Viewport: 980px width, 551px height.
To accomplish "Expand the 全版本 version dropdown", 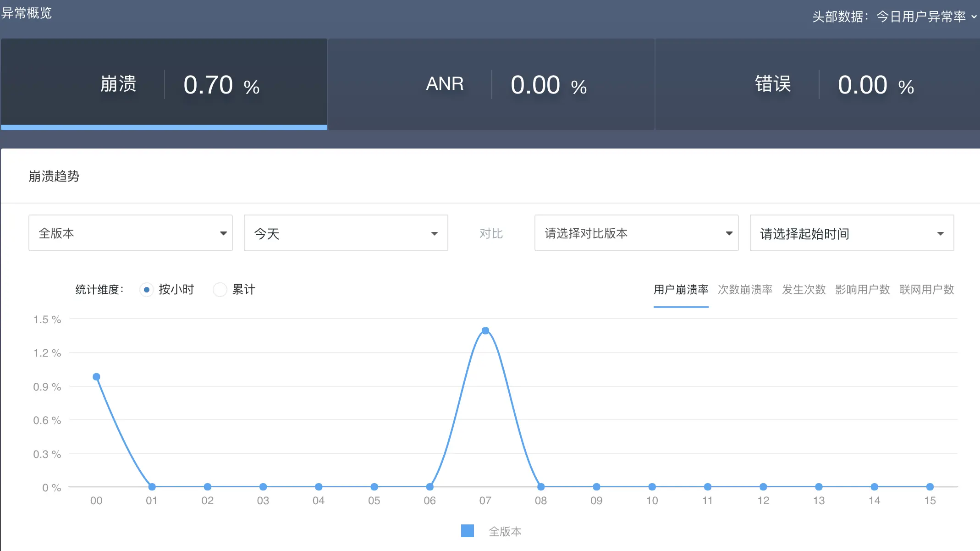I will pos(131,233).
